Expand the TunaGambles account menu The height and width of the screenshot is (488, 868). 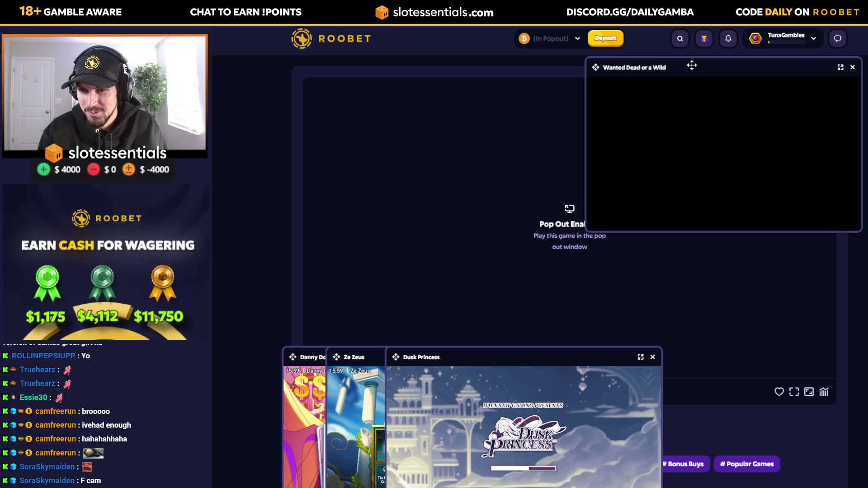pyautogui.click(x=814, y=38)
